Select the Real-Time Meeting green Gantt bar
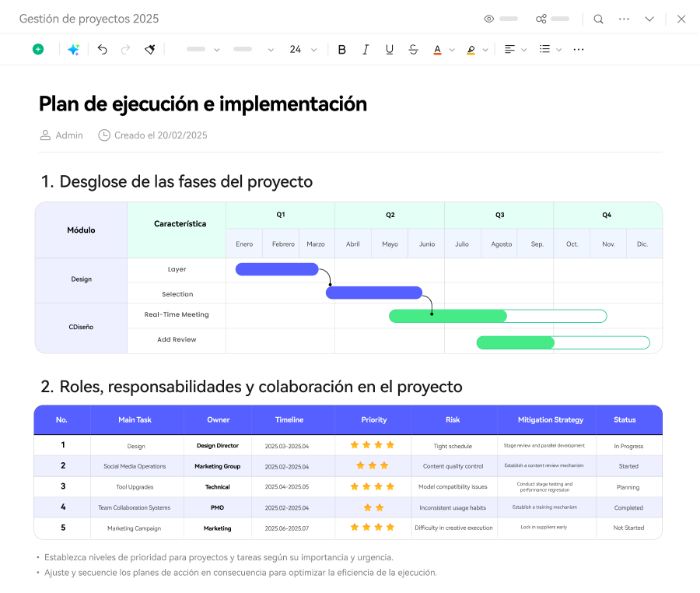 448,316
